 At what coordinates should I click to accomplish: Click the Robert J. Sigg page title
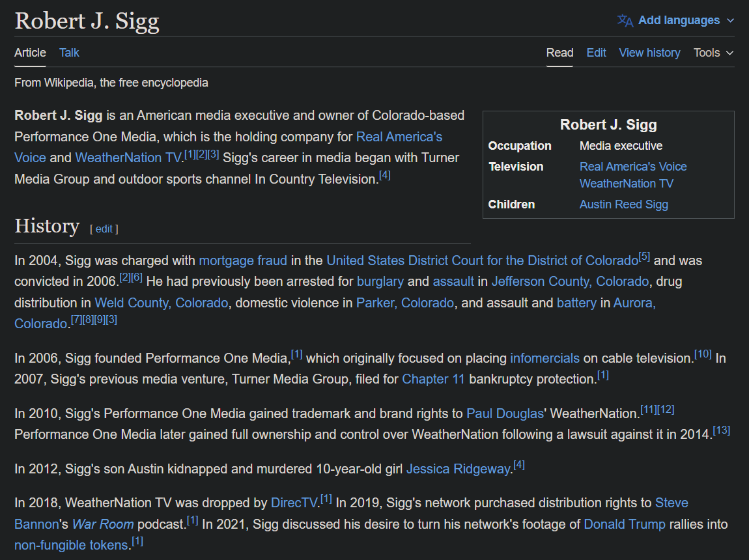pos(87,21)
